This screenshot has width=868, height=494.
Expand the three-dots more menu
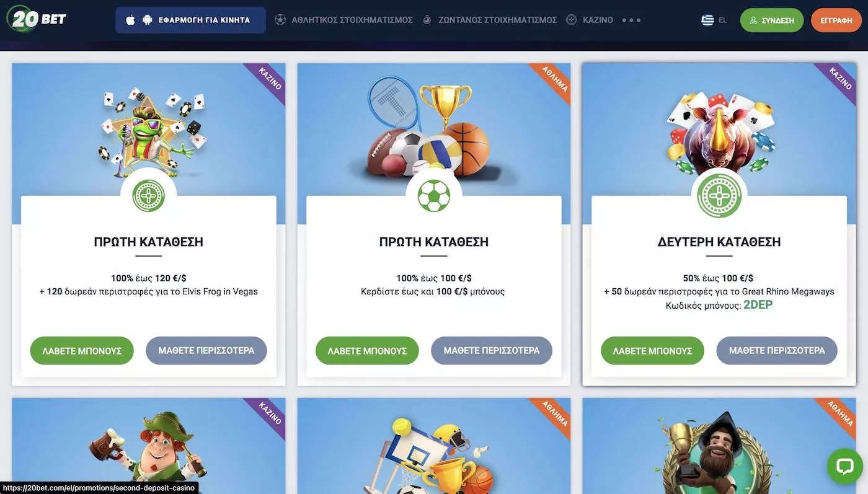click(631, 20)
